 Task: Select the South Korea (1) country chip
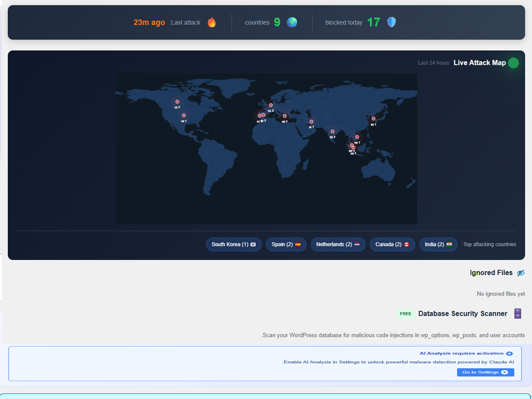[234, 244]
